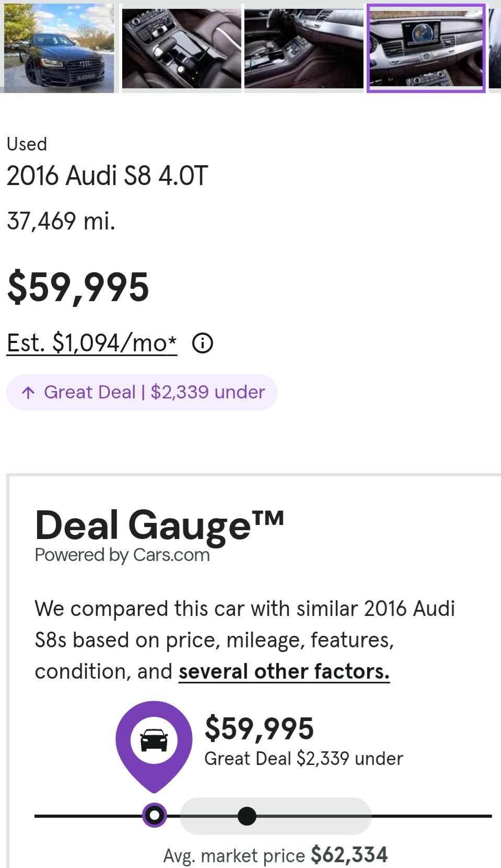The width and height of the screenshot is (501, 868).
Task: Click the highlighted infotainment screen thumbnail
Action: coord(426,48)
